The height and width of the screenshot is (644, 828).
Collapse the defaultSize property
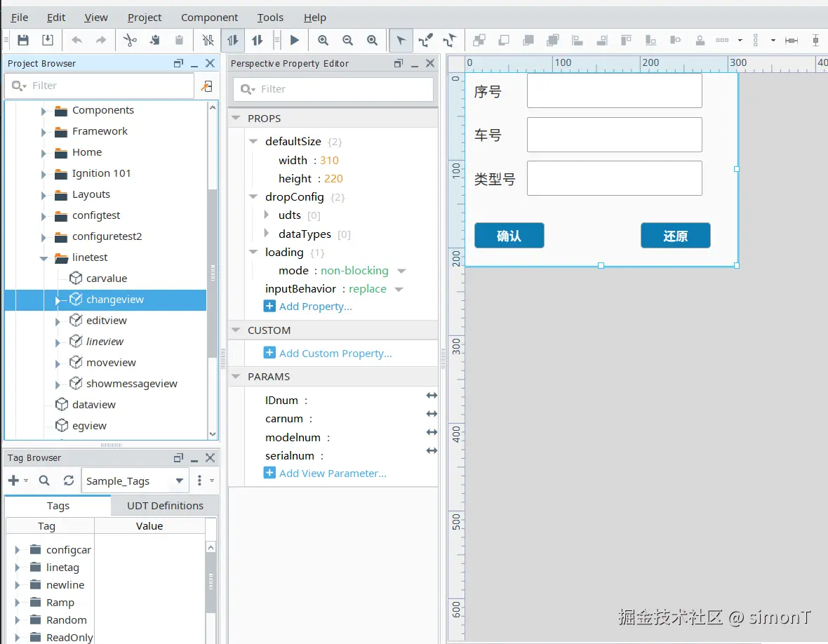[x=253, y=142]
